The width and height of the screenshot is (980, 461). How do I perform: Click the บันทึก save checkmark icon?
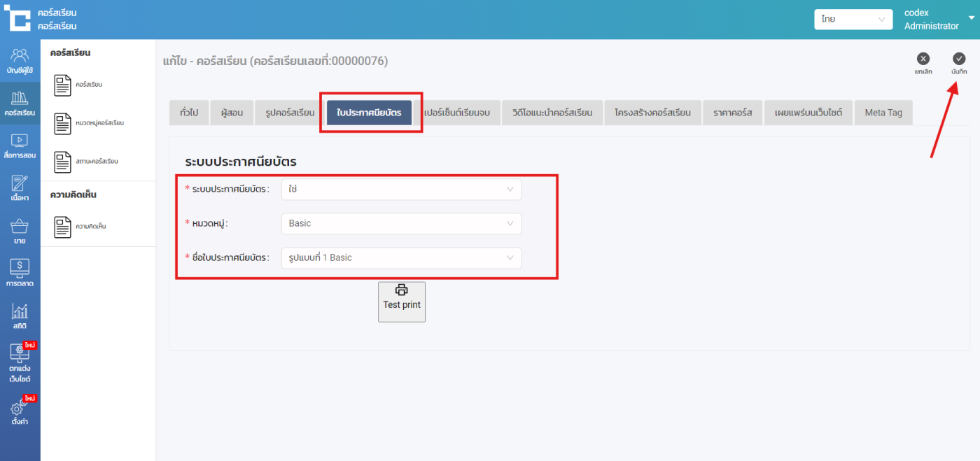click(959, 59)
